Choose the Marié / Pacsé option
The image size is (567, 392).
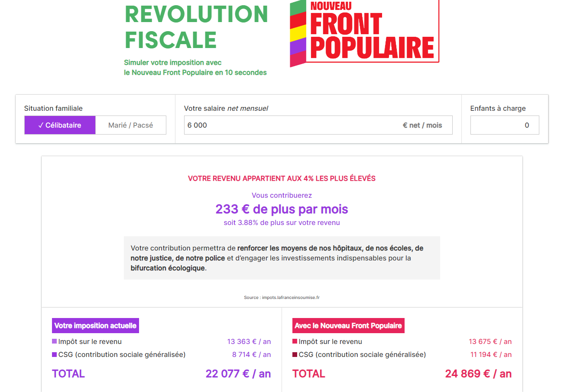(x=131, y=125)
